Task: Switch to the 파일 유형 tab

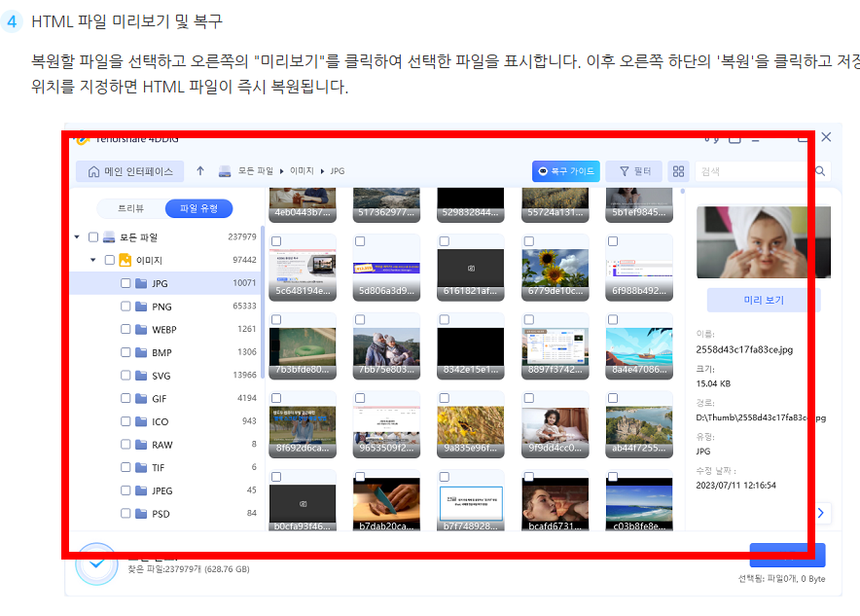Action: point(200,208)
